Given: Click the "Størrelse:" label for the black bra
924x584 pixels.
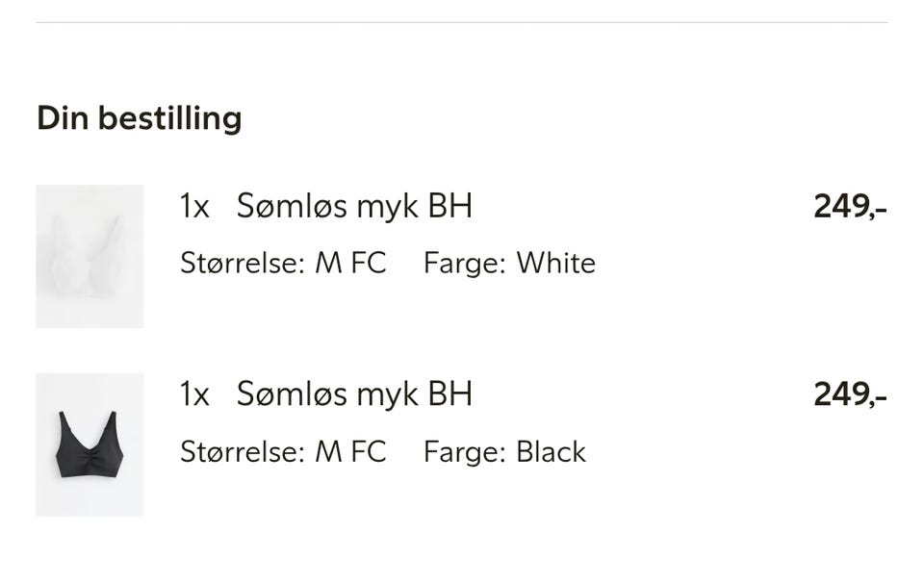Looking at the screenshot, I should (x=242, y=452).
